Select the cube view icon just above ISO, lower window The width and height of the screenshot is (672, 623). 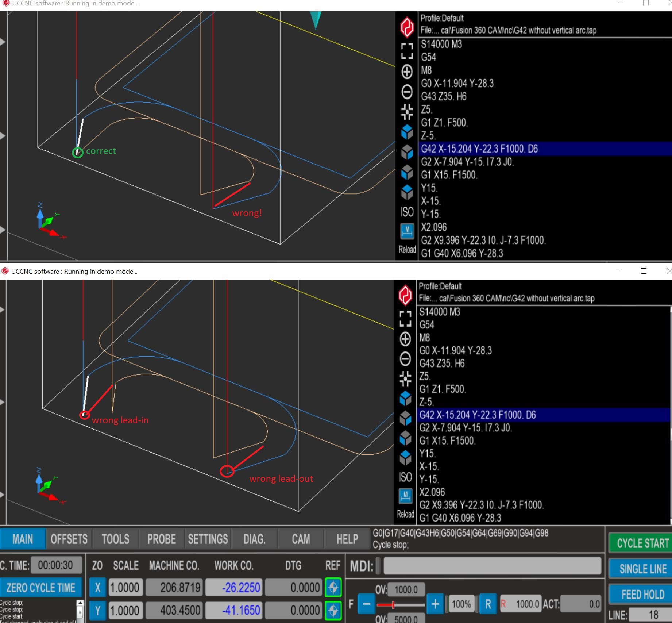[x=406, y=458]
